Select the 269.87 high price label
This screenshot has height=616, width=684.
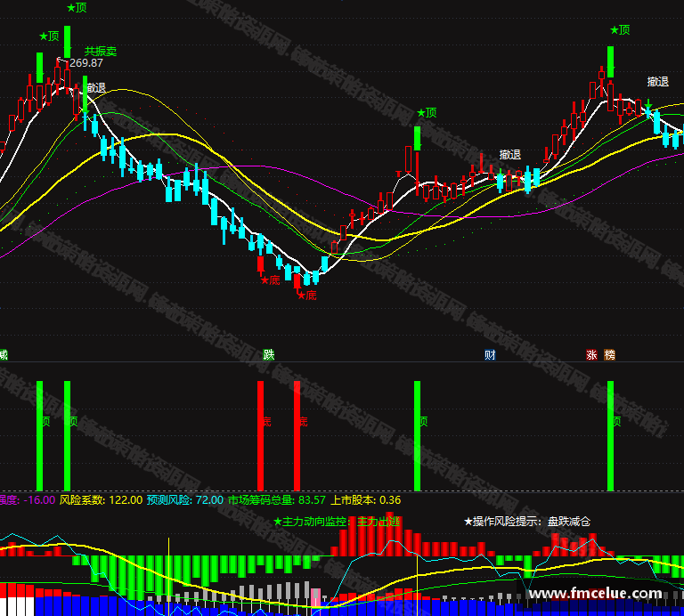[x=86, y=63]
